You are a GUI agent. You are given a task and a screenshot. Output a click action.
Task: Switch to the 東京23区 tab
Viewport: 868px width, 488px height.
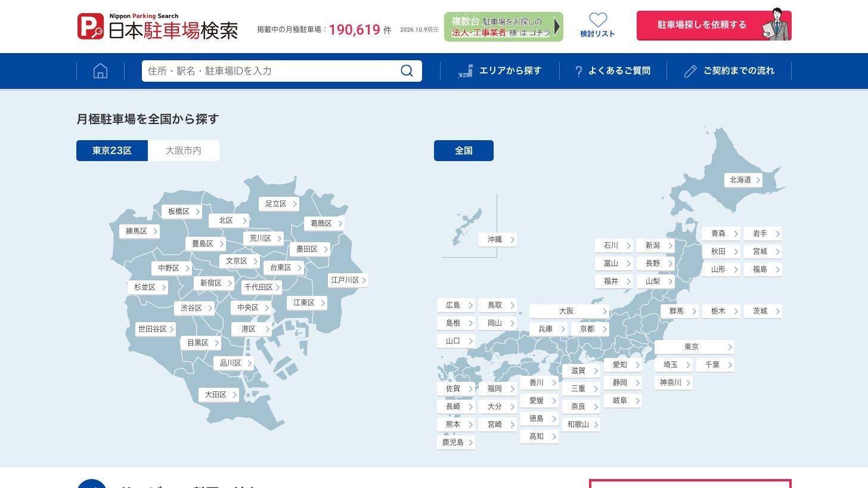pos(112,150)
